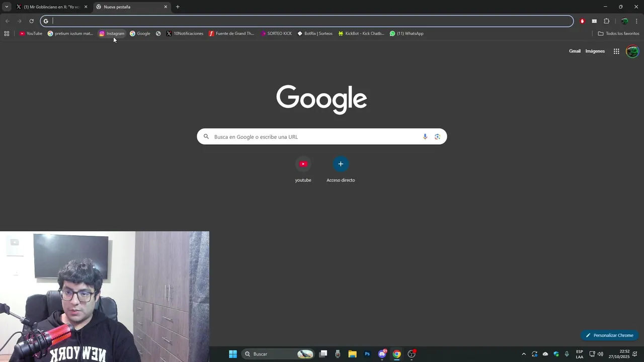Open the network tray icon

pos(592,354)
